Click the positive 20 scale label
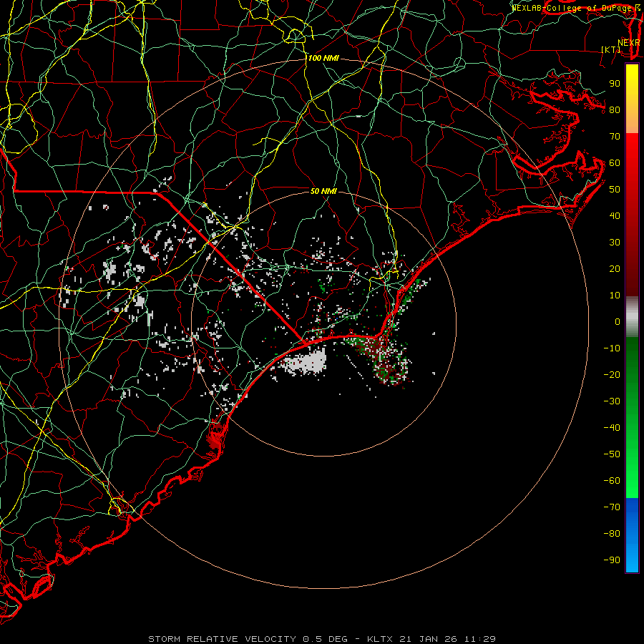The height and width of the screenshot is (644, 644). coord(615,269)
